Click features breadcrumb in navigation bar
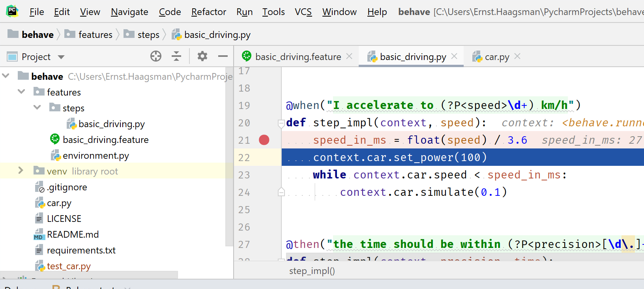Viewport: 644px width, 289px height. [95, 35]
